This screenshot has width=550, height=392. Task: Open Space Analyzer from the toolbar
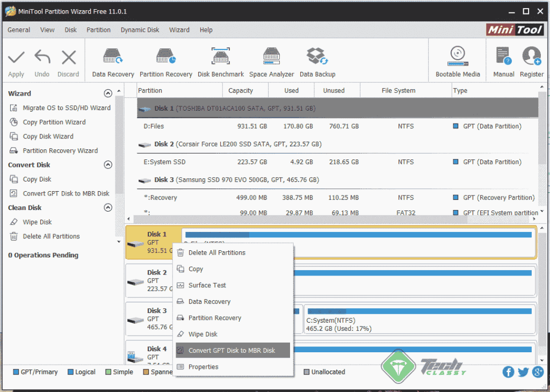(271, 59)
